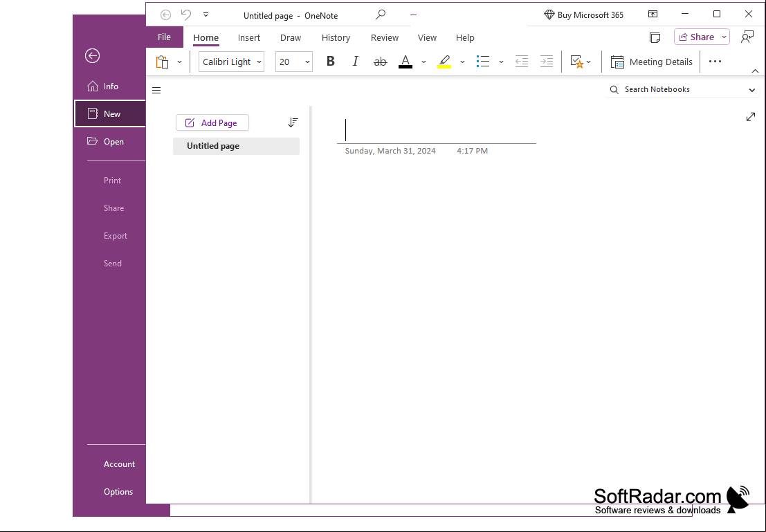Open the Help tab
Viewport: 766px width, 532px height.
tap(465, 37)
